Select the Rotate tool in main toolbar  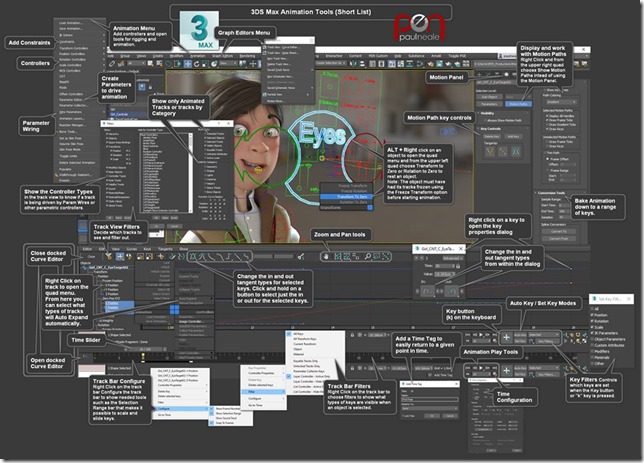[196, 64]
